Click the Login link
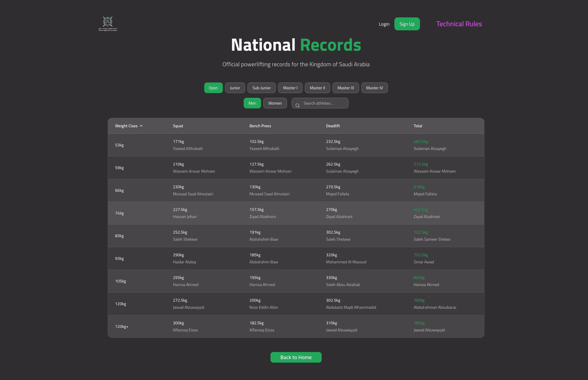Image resolution: width=588 pixels, height=380 pixels. coord(384,24)
